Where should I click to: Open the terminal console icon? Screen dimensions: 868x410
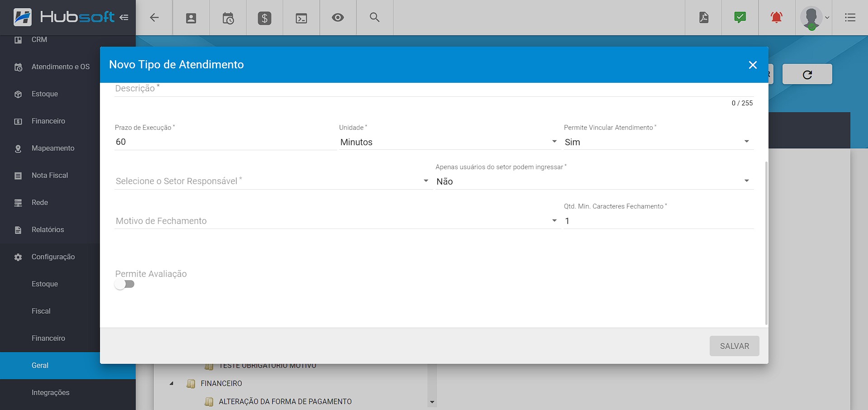(301, 18)
